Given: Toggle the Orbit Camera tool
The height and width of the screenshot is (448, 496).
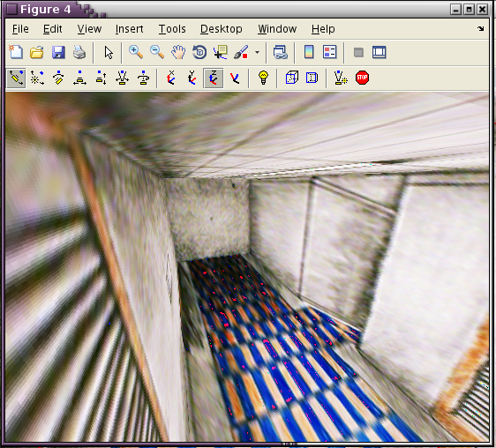Looking at the screenshot, I should [17, 78].
